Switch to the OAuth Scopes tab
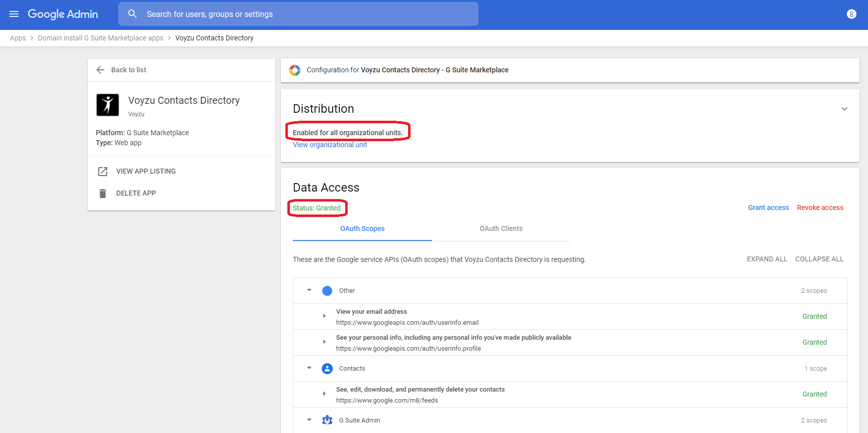 362,228
